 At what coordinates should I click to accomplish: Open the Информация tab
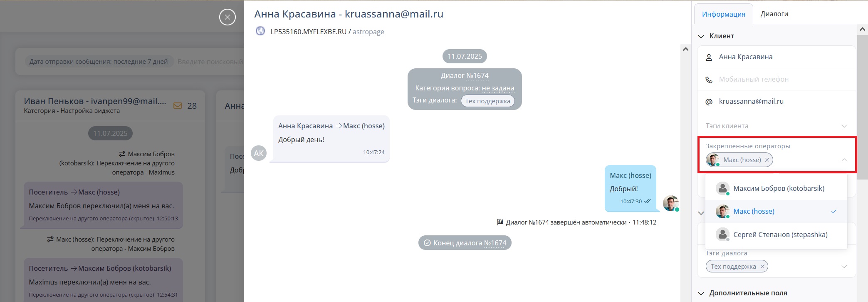pos(723,14)
